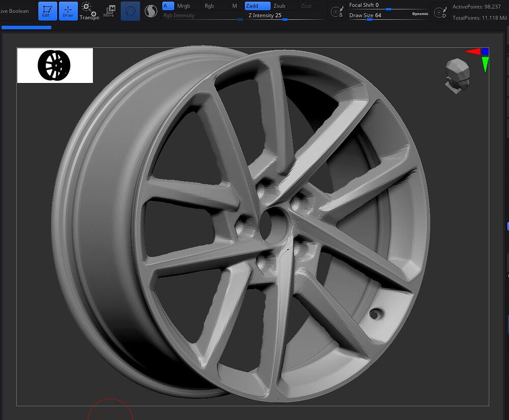This screenshot has width=509, height=420.
Task: Enable the M material mode
Action: [234, 6]
